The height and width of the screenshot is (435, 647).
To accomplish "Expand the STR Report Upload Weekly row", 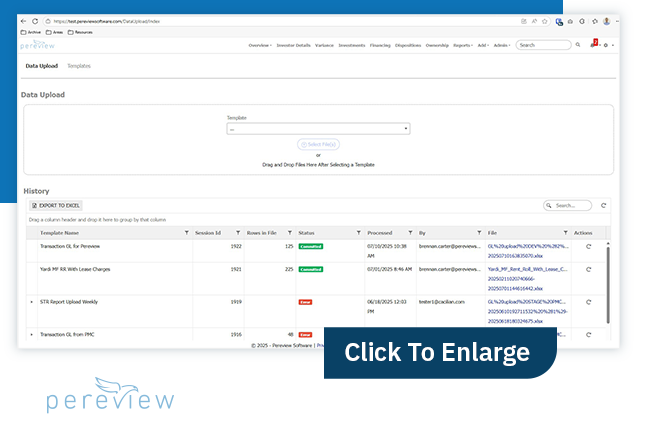I will [x=32, y=302].
